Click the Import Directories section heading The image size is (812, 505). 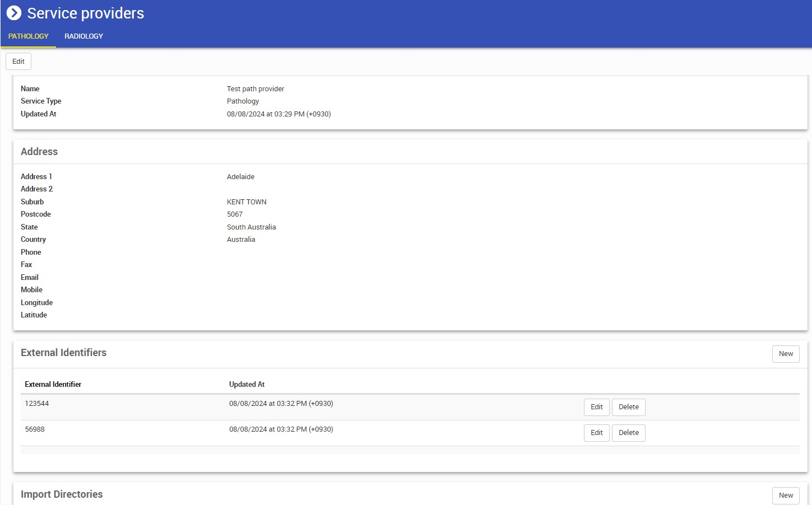click(62, 494)
